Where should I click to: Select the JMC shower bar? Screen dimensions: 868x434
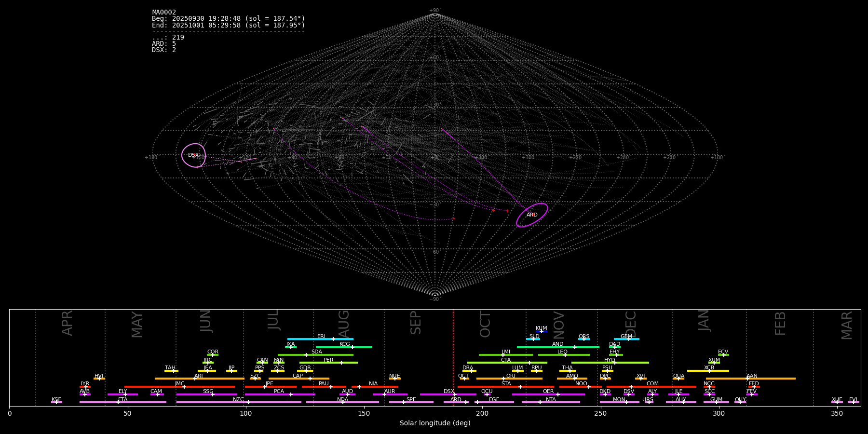pyautogui.click(x=180, y=387)
